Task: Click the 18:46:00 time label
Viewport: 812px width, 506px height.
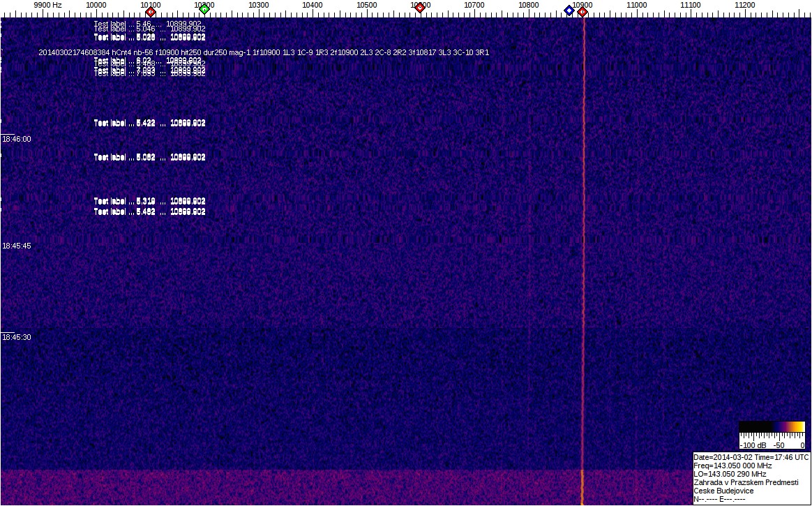Action: [x=17, y=139]
